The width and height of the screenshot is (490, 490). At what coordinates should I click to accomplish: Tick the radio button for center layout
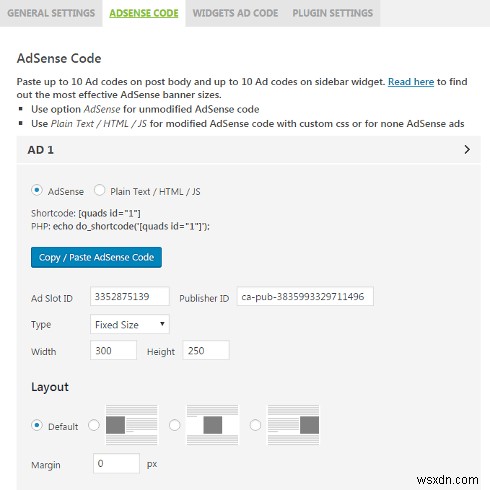pyautogui.click(x=175, y=425)
